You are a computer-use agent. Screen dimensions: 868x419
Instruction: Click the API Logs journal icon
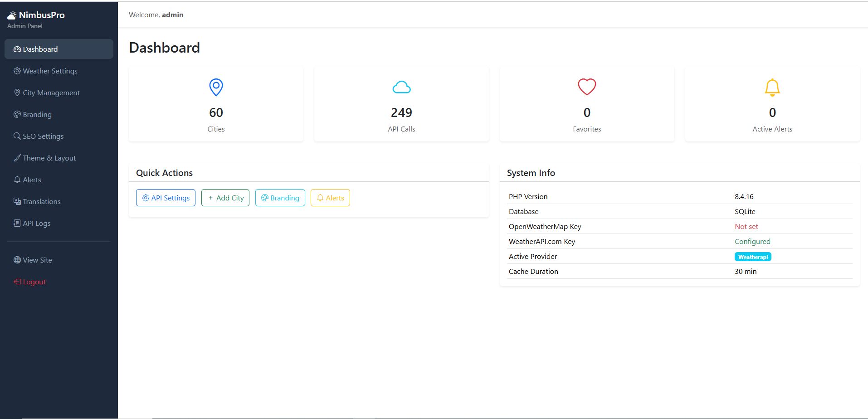click(17, 223)
